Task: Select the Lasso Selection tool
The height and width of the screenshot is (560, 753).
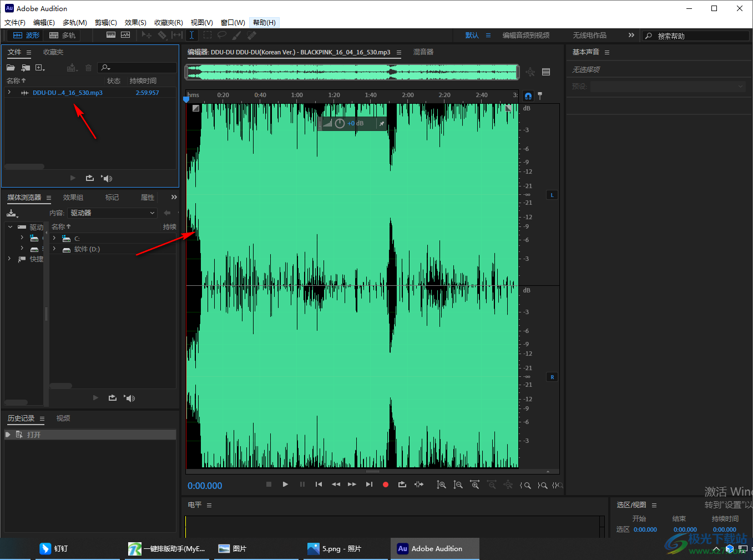Action: coord(222,35)
